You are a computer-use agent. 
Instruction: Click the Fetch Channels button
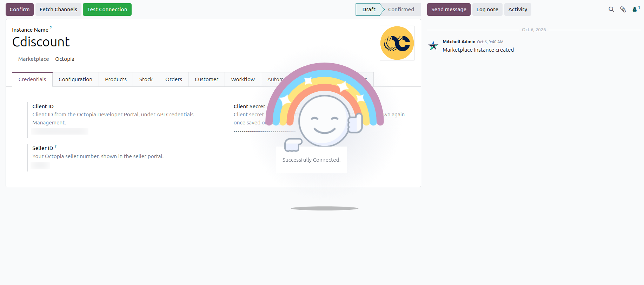click(58, 9)
